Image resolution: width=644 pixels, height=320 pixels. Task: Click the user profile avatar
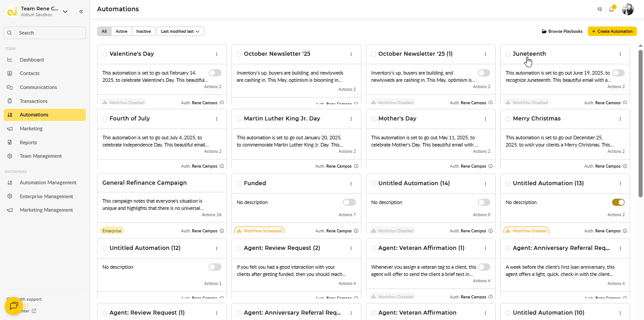[627, 9]
